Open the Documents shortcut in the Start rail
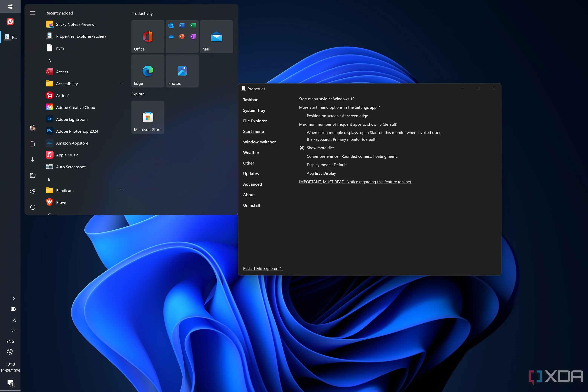 33,144
